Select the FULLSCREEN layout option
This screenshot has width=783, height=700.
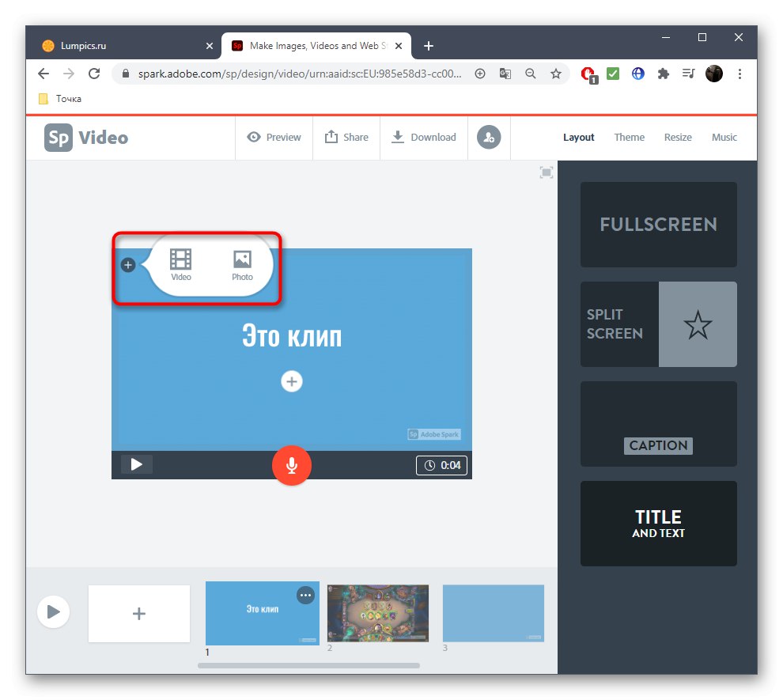coord(658,225)
